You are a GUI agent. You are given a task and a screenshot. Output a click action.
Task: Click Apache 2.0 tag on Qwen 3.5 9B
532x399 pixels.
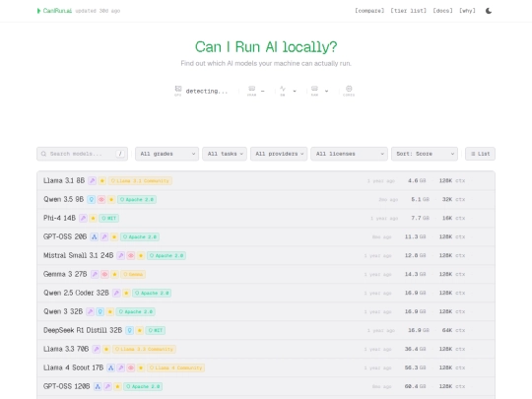click(137, 199)
